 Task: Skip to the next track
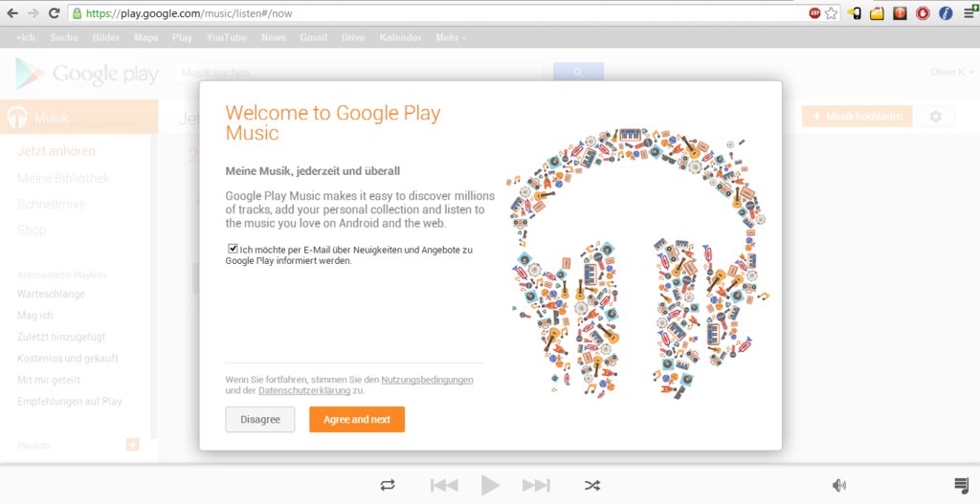click(x=536, y=485)
